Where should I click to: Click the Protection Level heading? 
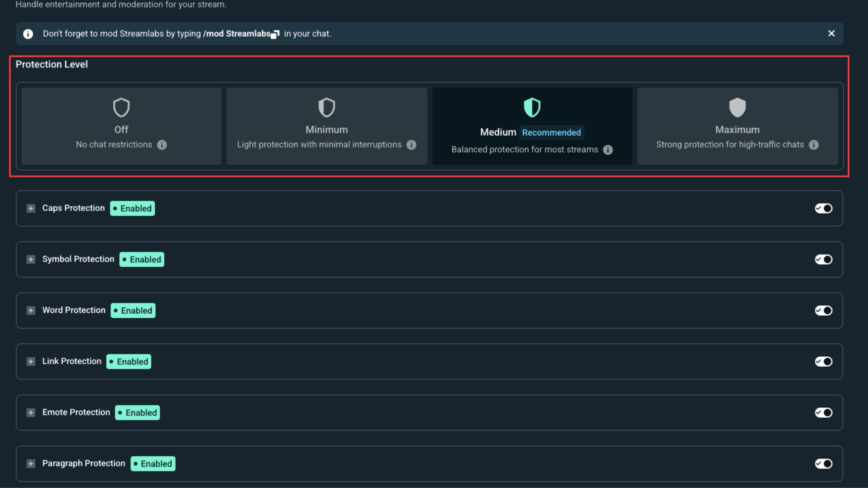[x=51, y=64]
